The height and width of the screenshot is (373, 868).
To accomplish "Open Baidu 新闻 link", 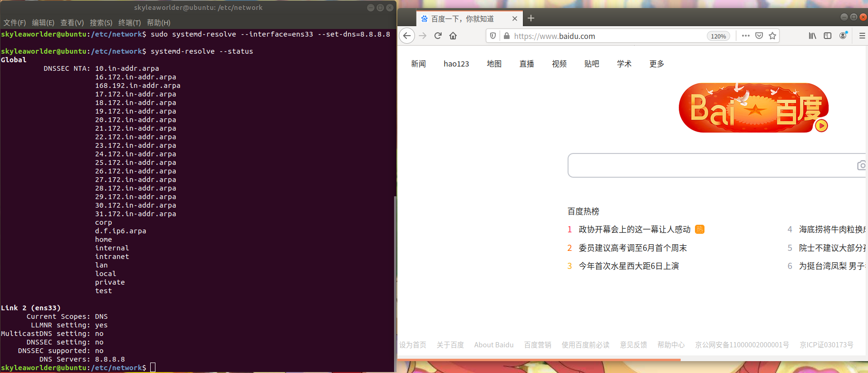I will [418, 64].
